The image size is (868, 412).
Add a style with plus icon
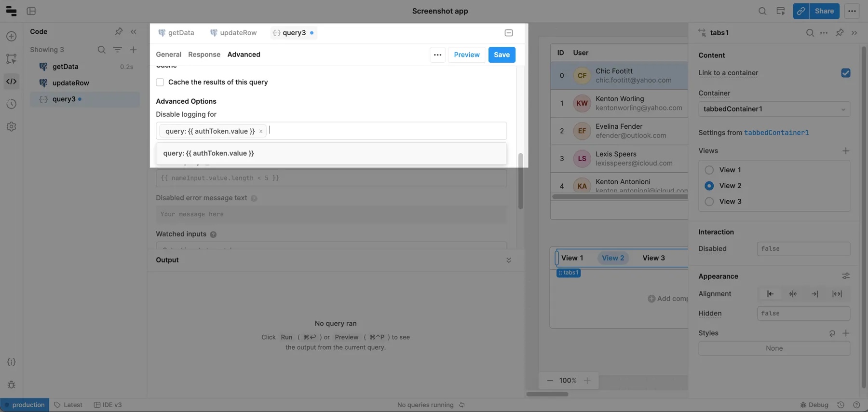pyautogui.click(x=846, y=333)
